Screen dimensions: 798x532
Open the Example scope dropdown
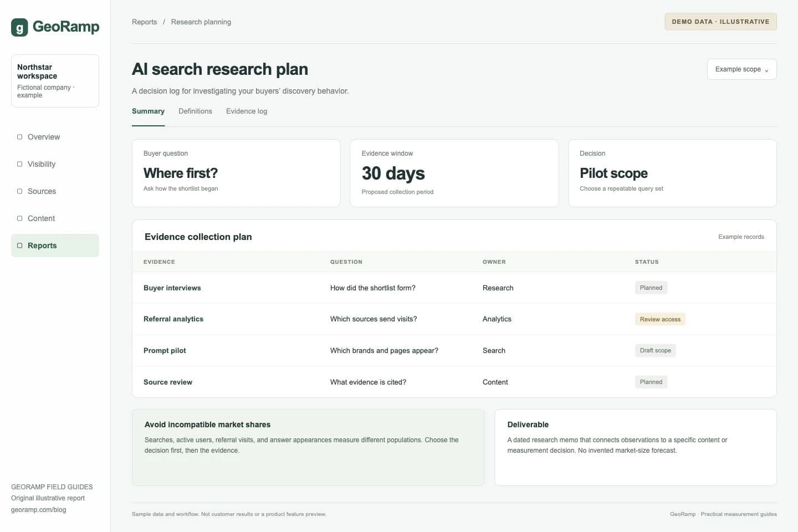[x=741, y=69]
